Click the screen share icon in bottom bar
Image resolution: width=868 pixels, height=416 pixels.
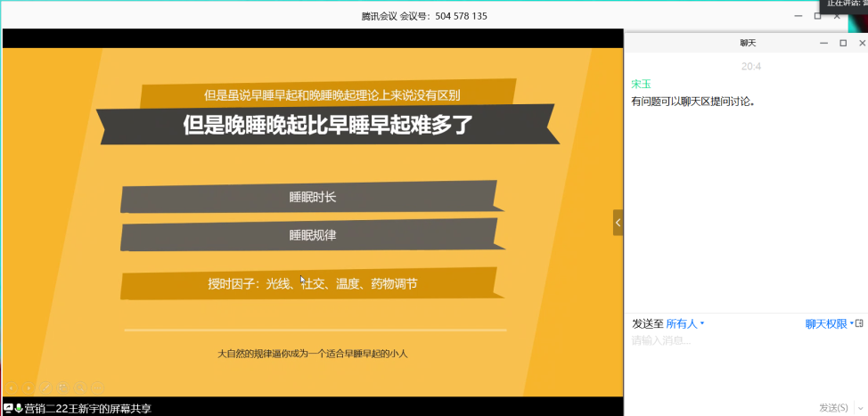[x=7, y=408]
